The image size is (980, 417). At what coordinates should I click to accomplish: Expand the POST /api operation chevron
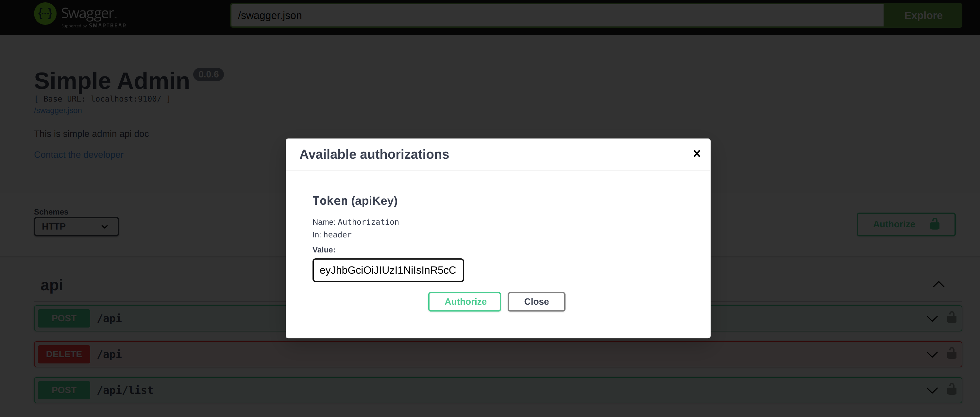(x=932, y=319)
